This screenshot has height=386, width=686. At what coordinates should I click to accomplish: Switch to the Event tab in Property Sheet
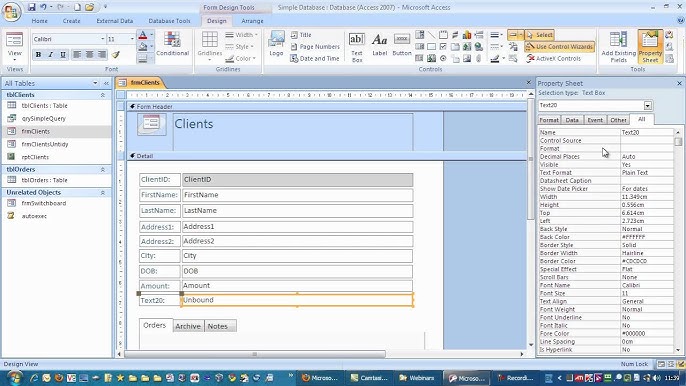595,120
